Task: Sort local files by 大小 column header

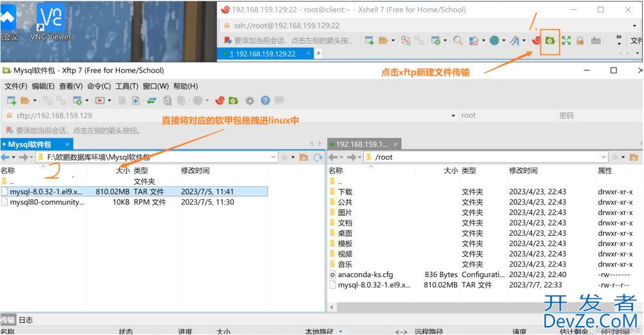Action: [x=122, y=171]
